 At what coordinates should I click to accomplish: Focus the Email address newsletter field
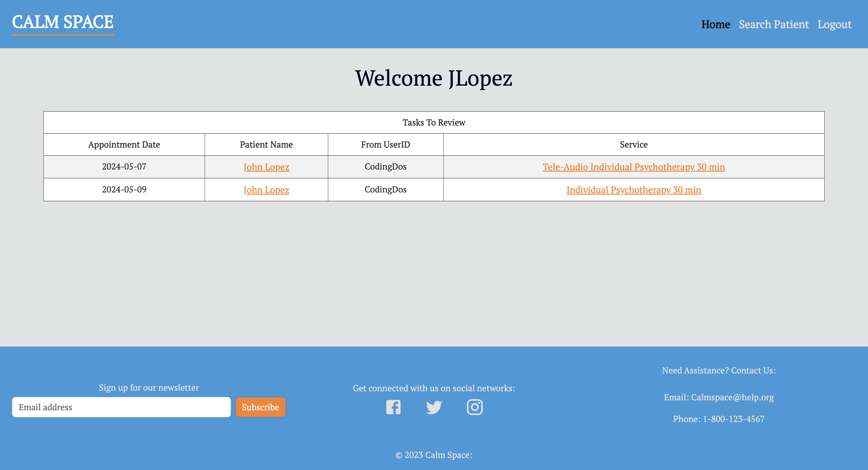point(121,407)
